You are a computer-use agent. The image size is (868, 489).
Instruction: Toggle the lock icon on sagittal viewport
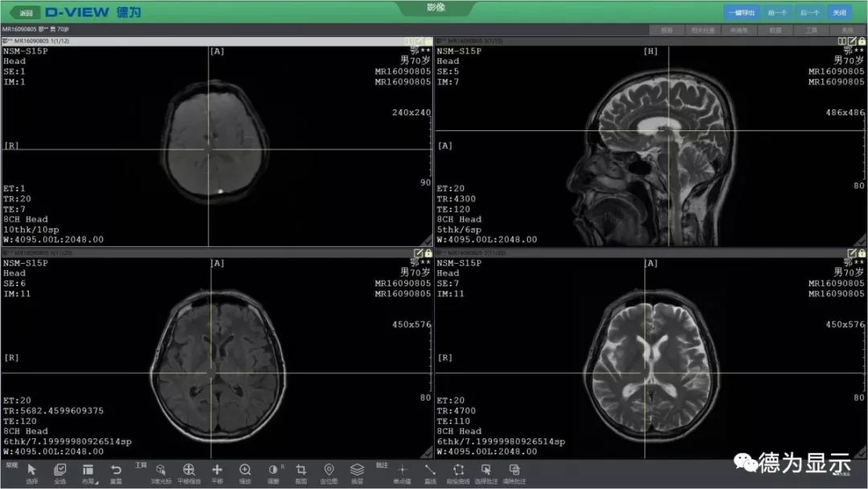[x=862, y=41]
